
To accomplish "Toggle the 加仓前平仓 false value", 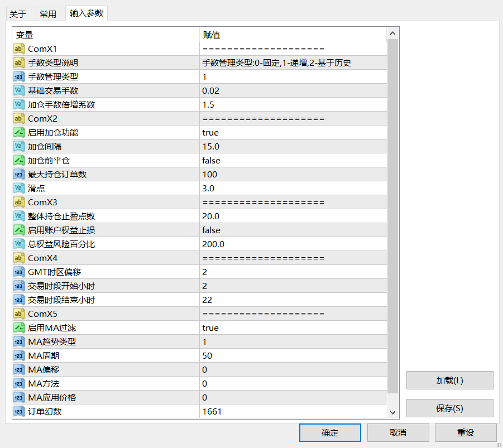I will pyautogui.click(x=211, y=161).
